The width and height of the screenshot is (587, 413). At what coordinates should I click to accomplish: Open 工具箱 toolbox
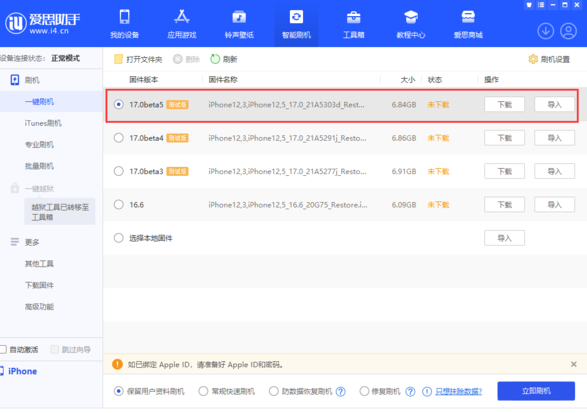353,24
